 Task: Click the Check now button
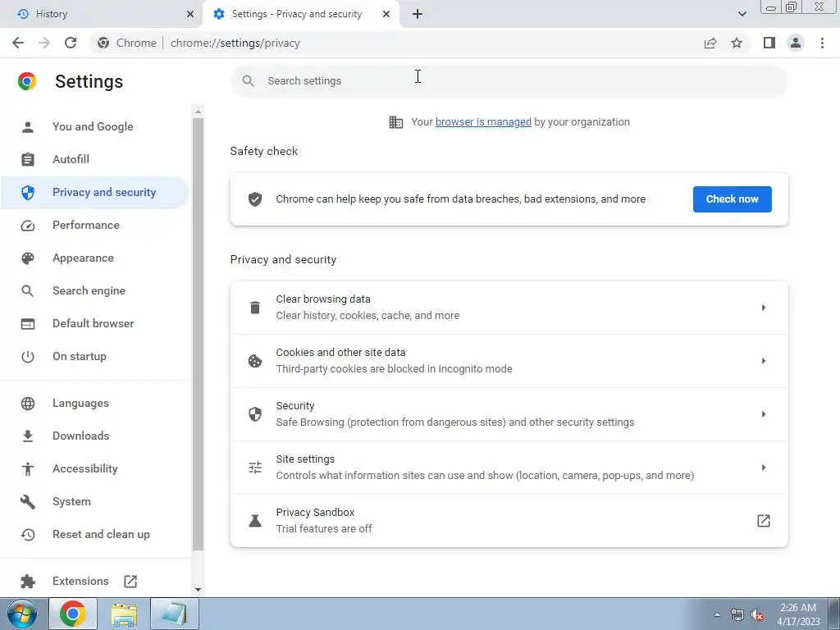tap(732, 199)
